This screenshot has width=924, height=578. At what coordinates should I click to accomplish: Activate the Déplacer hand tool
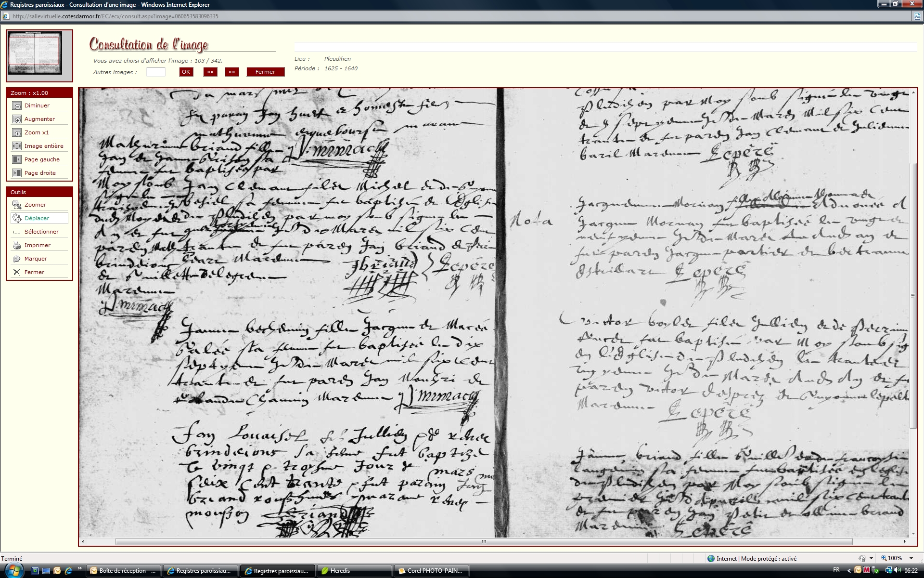pos(17,218)
